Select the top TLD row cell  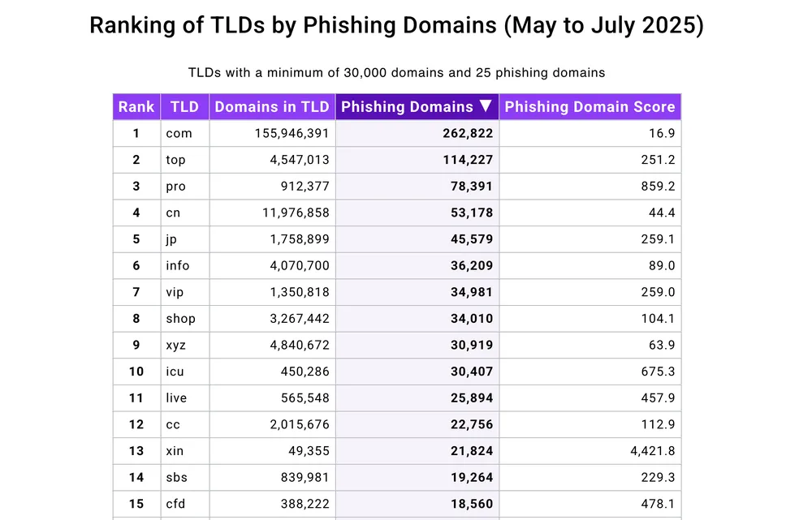(x=185, y=160)
